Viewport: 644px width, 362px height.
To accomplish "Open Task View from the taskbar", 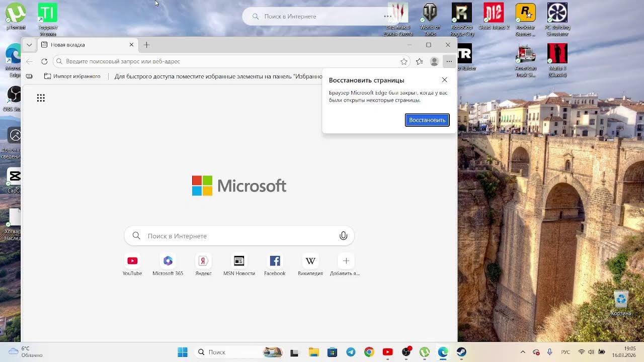I will [294, 352].
